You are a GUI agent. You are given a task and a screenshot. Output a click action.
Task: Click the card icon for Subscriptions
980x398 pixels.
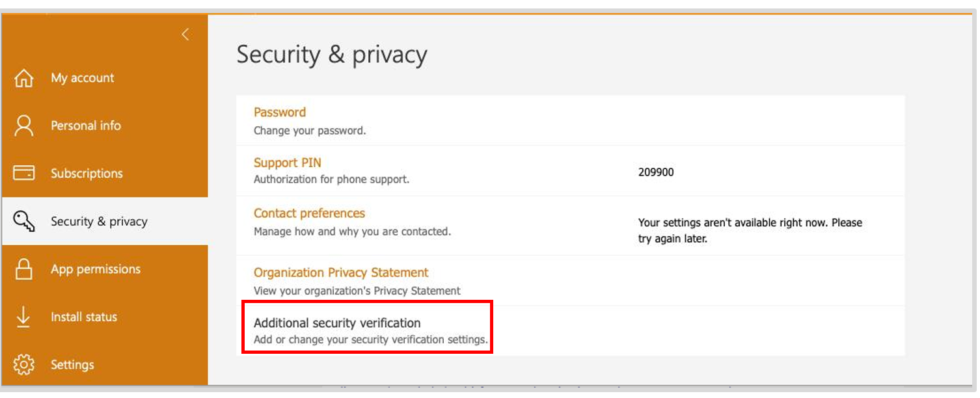24,174
